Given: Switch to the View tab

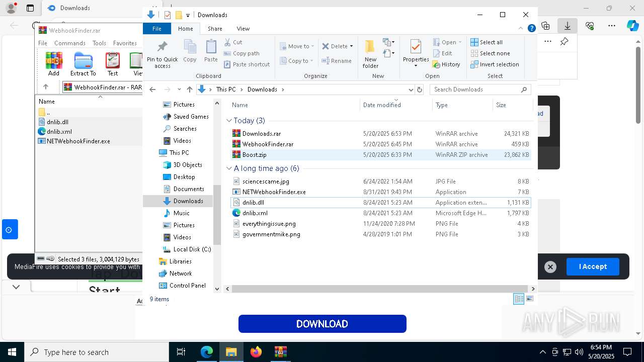Looking at the screenshot, I should coord(243,29).
